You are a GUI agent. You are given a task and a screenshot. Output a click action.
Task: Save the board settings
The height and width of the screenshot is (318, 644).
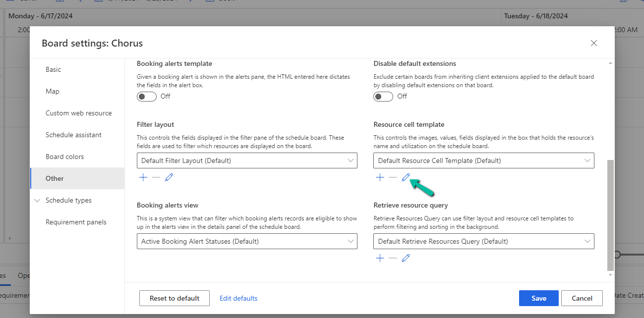[538, 298]
